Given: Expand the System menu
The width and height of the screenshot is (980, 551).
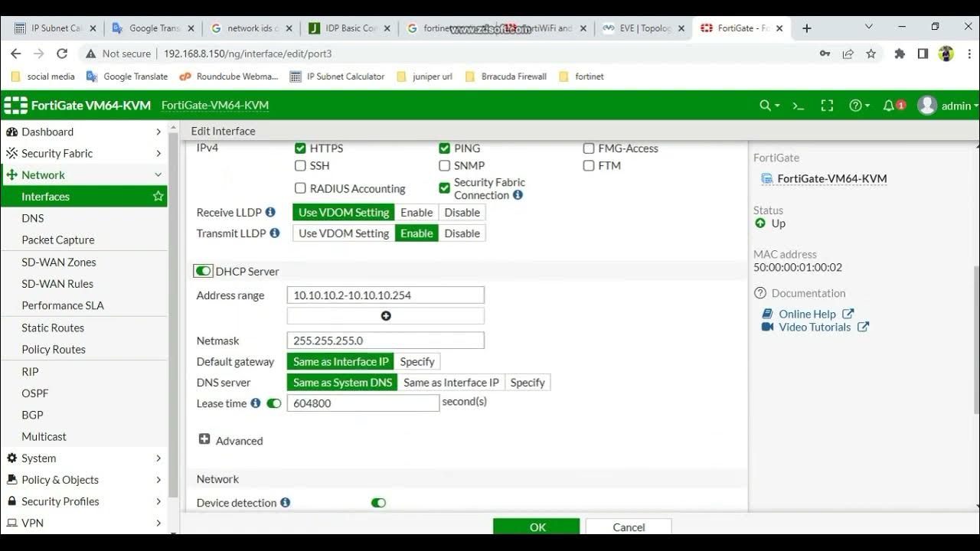Looking at the screenshot, I should (83, 458).
